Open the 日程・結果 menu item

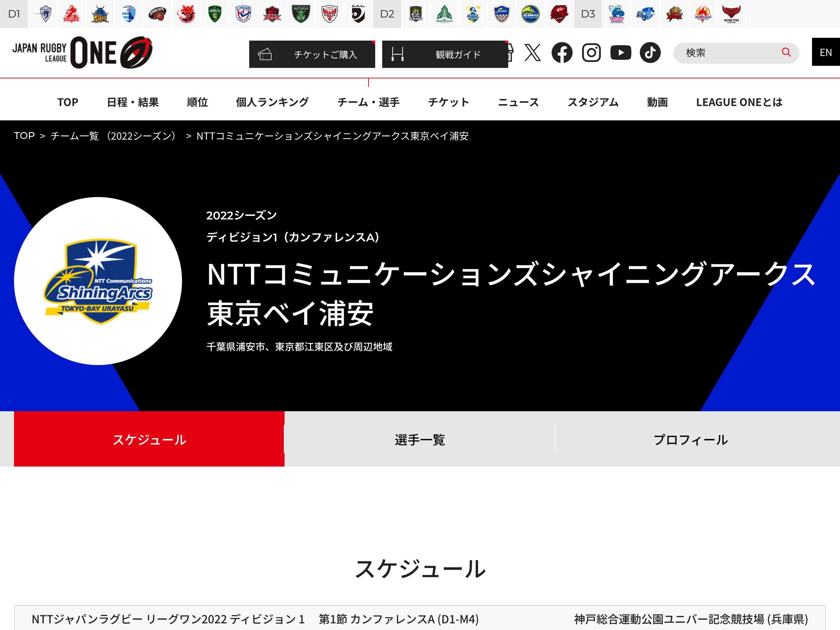[133, 102]
